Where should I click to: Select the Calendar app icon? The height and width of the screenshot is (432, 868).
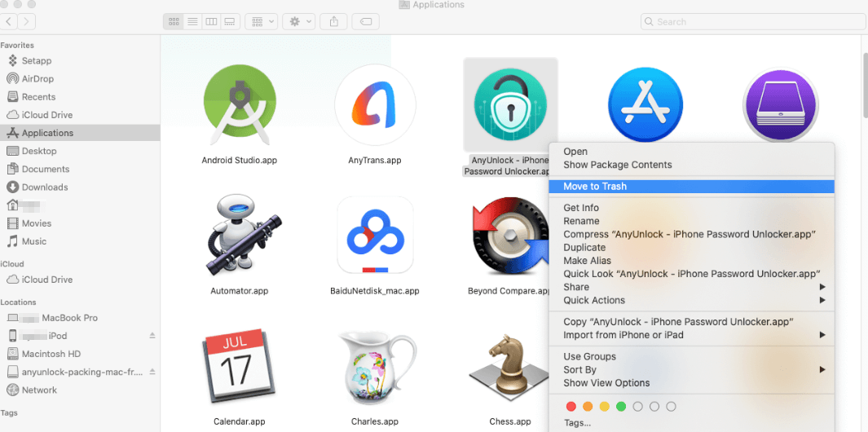click(239, 365)
